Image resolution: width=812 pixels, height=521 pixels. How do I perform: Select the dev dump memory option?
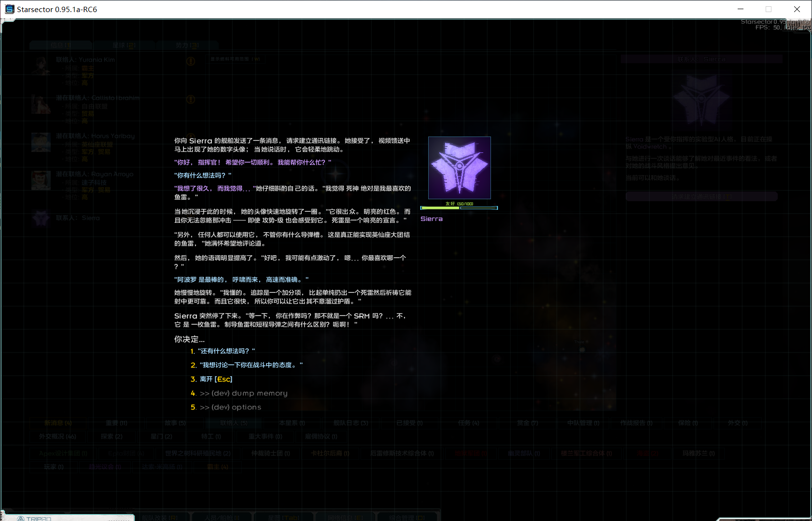click(243, 393)
